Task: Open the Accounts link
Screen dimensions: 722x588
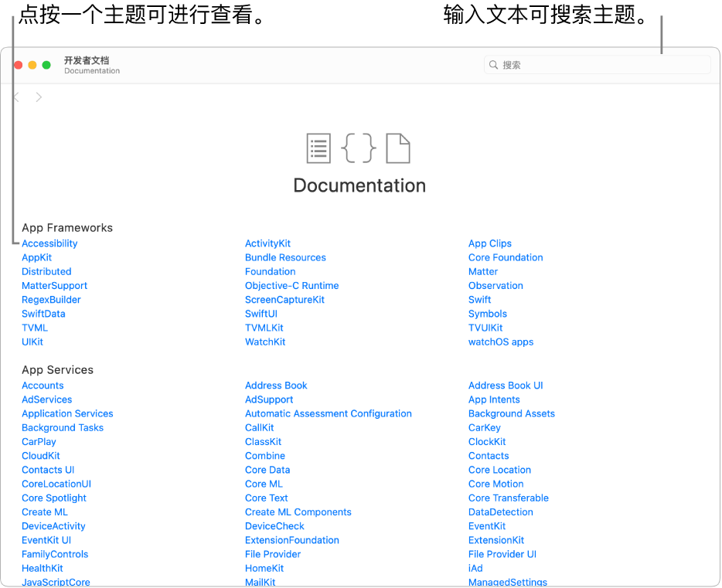Action: click(x=43, y=386)
